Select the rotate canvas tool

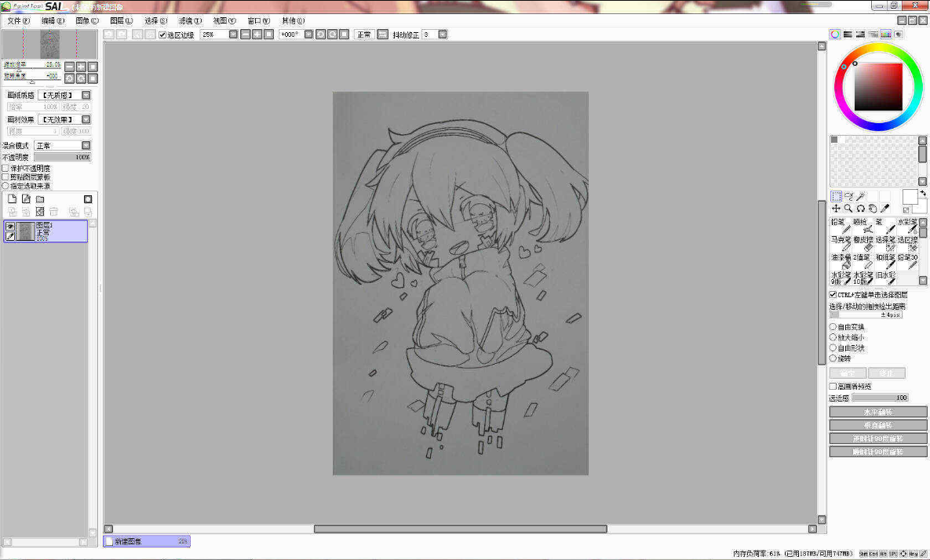[861, 209]
